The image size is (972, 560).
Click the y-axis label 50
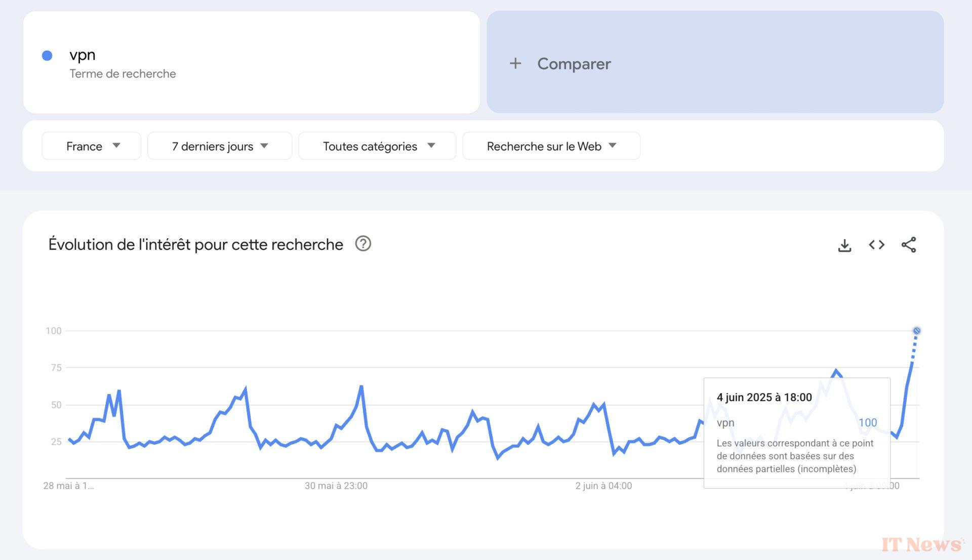pos(56,405)
